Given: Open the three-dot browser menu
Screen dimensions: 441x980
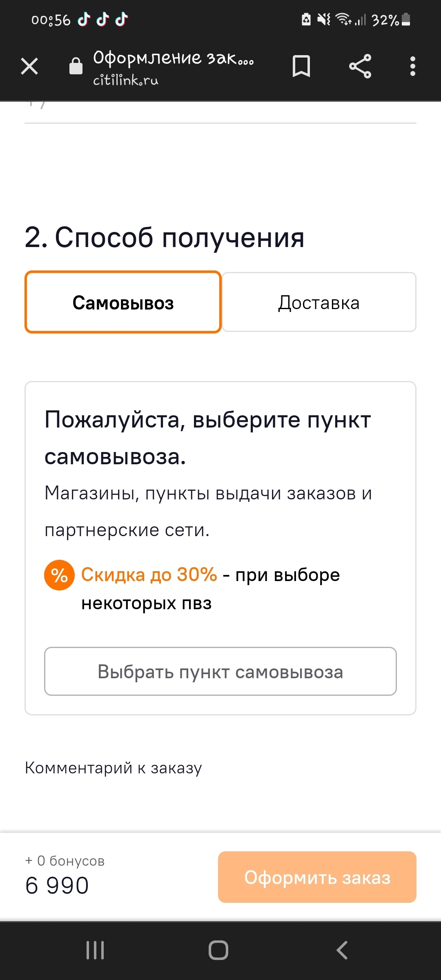Looking at the screenshot, I should click(413, 66).
